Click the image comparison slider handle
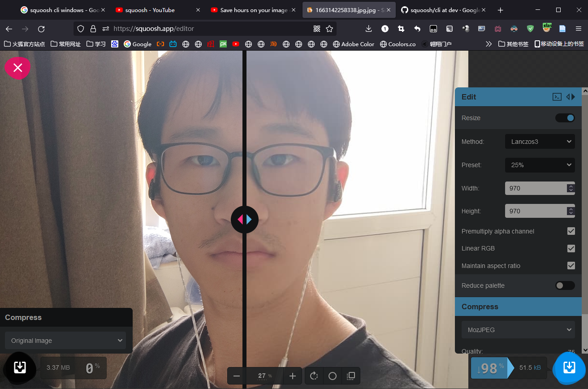 245,220
